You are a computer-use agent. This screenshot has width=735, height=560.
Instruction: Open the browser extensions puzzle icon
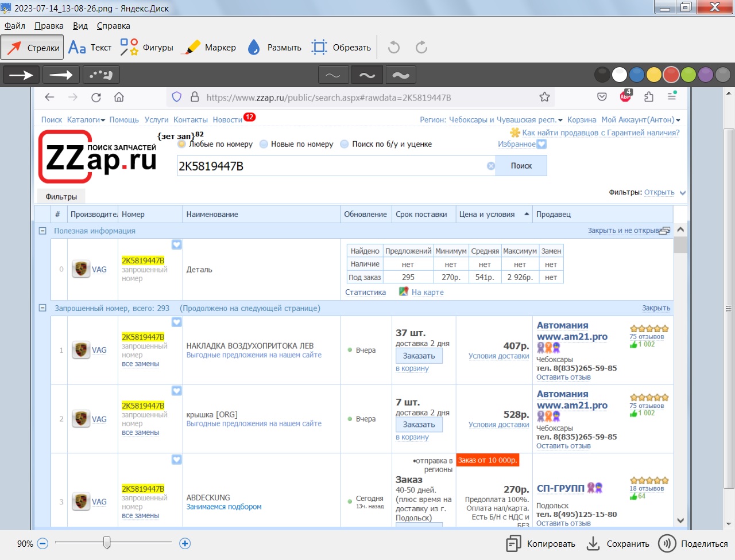coord(649,97)
